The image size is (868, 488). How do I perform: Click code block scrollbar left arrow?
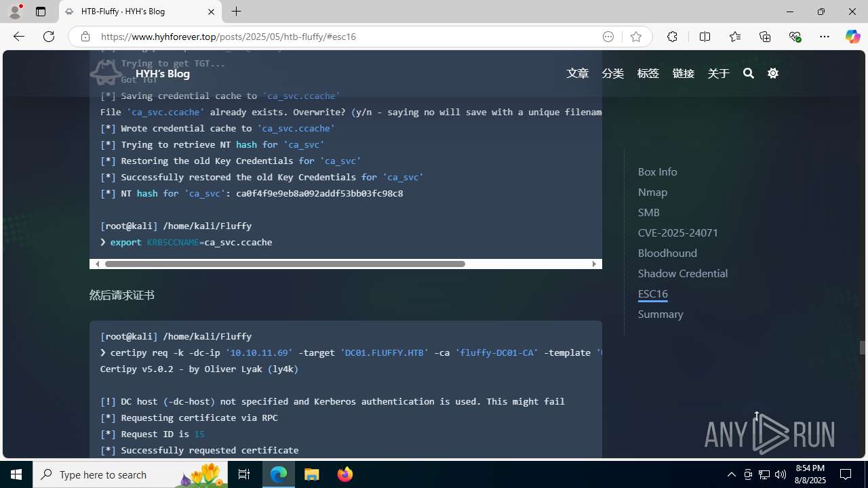(97, 264)
